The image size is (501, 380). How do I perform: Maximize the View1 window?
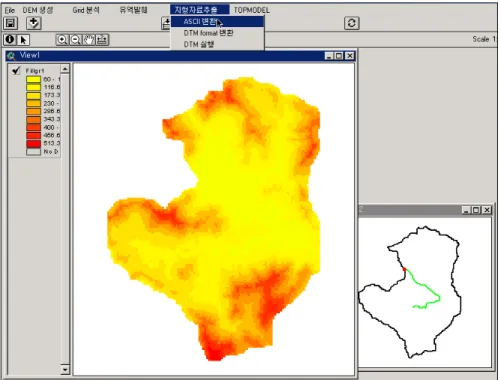coord(339,56)
